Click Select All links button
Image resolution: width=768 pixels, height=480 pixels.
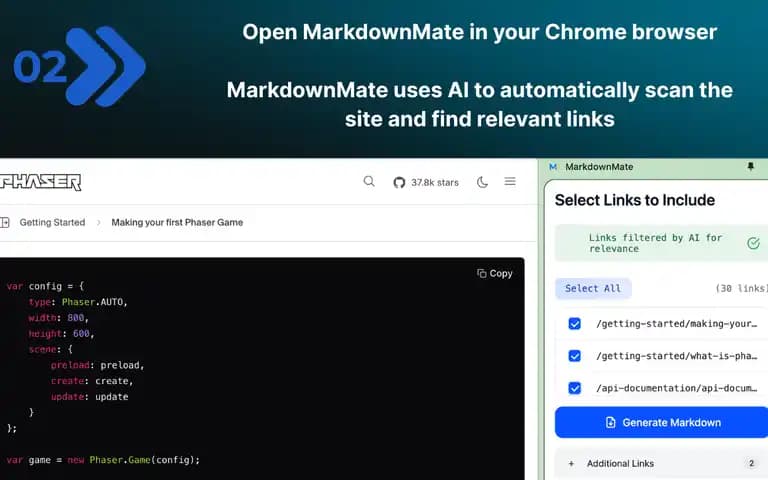coord(593,288)
